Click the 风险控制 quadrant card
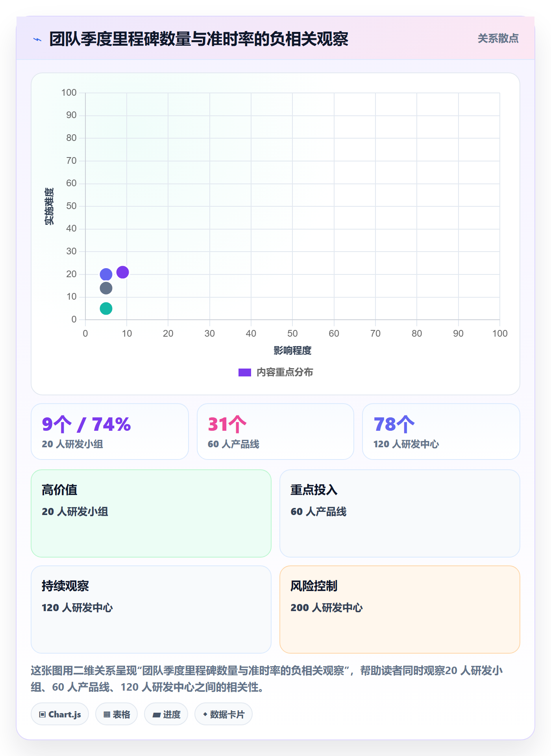 click(x=400, y=610)
